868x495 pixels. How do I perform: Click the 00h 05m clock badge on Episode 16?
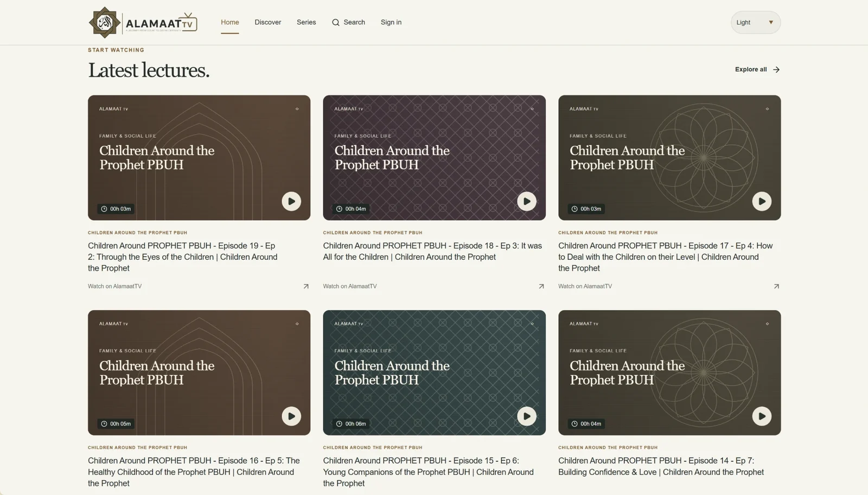(x=116, y=423)
